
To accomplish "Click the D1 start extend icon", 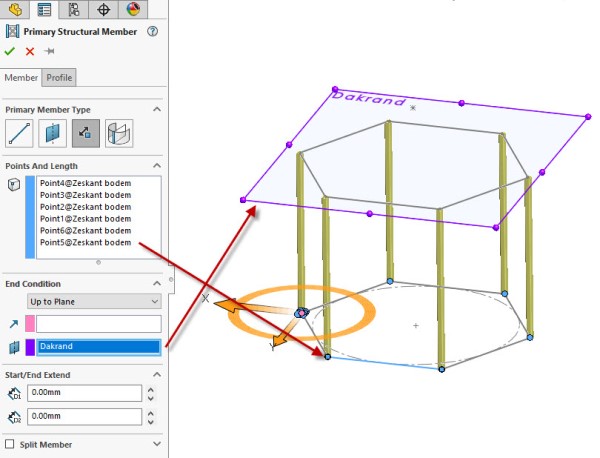I will click(x=14, y=393).
